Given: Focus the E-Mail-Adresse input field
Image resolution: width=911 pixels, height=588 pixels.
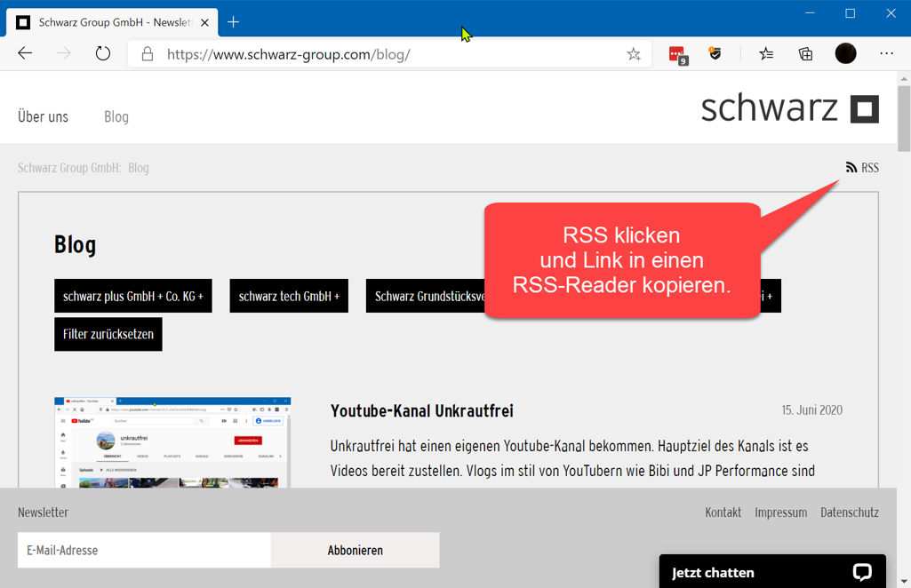Looking at the screenshot, I should 144,551.
